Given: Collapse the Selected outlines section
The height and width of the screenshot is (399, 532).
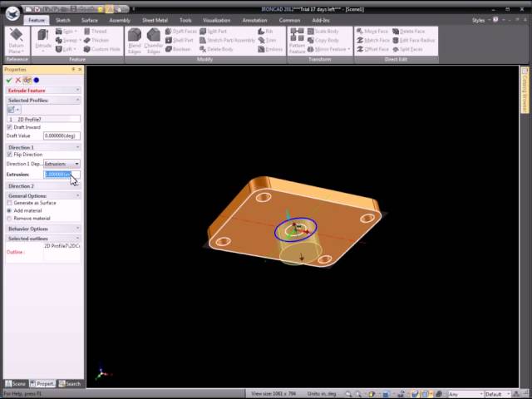Looking at the screenshot, I should click(77, 239).
